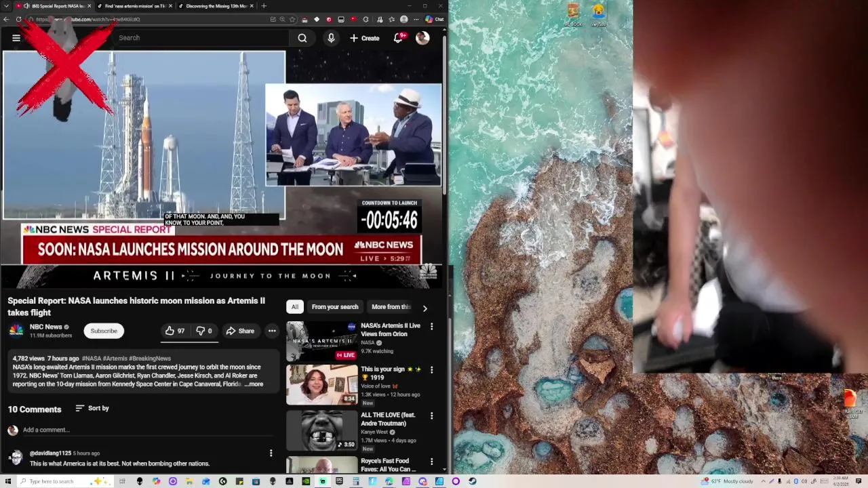The image size is (868, 488).
Task: Click the Type here to search box
Action: tap(64, 481)
